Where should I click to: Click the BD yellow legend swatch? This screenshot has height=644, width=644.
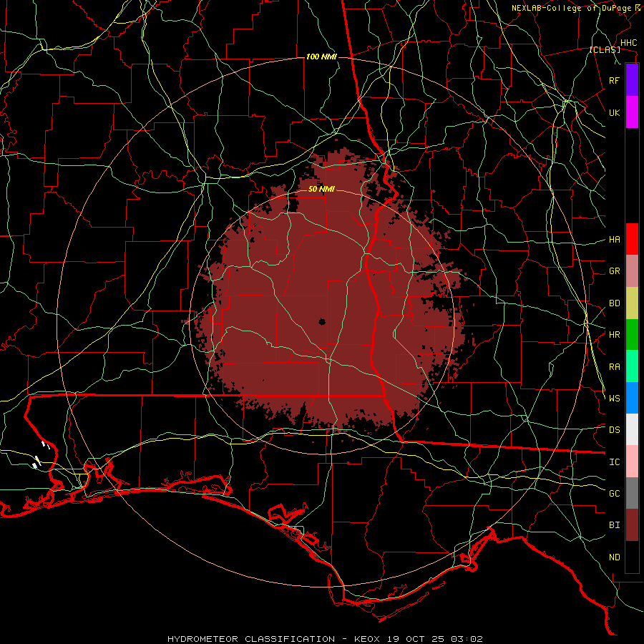coord(632,303)
